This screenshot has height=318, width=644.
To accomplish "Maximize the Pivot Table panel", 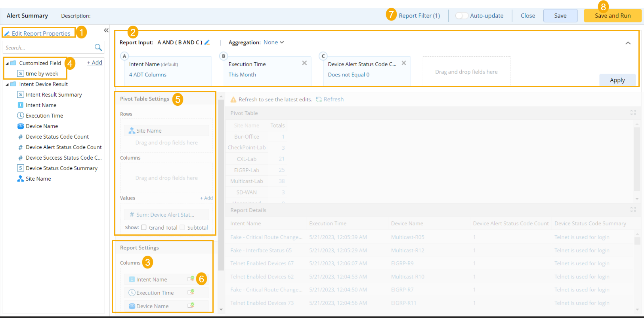I will coord(633,112).
